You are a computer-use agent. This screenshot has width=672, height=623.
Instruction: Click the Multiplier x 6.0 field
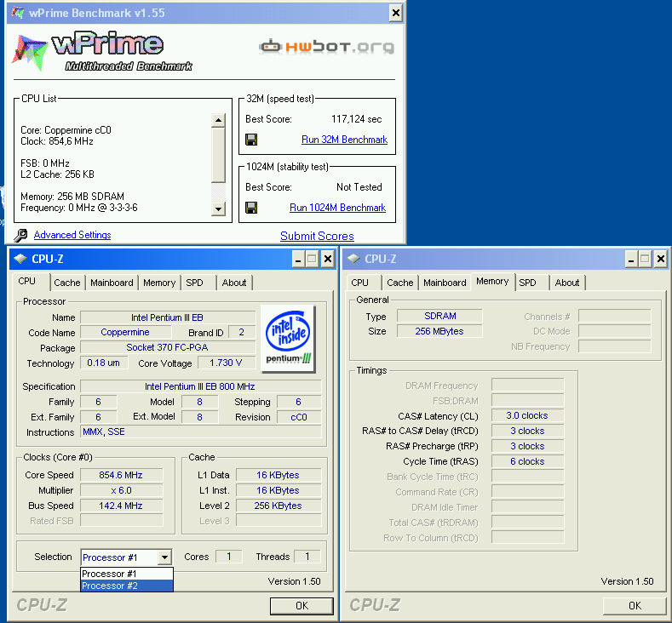(121, 490)
